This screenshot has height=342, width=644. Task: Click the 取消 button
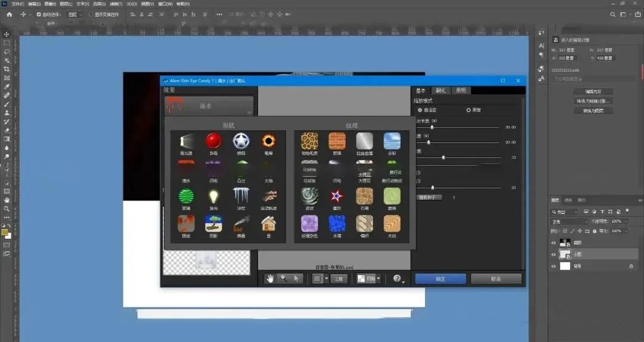click(496, 279)
